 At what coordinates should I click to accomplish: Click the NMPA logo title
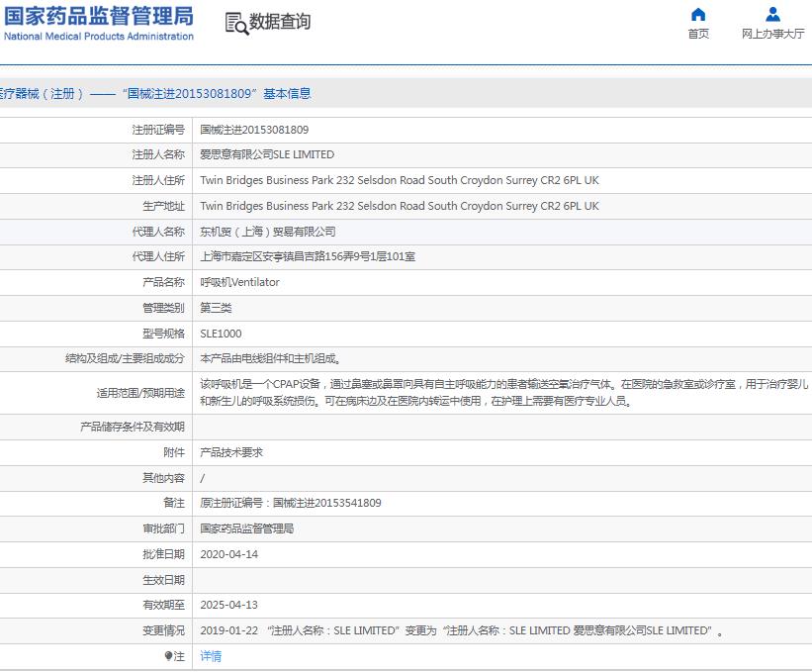click(x=98, y=23)
